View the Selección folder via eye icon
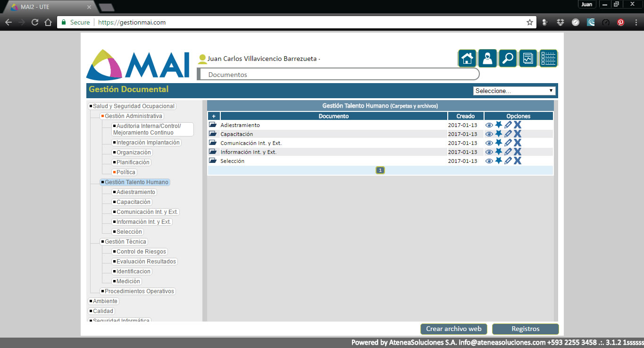644x348 pixels. [489, 161]
